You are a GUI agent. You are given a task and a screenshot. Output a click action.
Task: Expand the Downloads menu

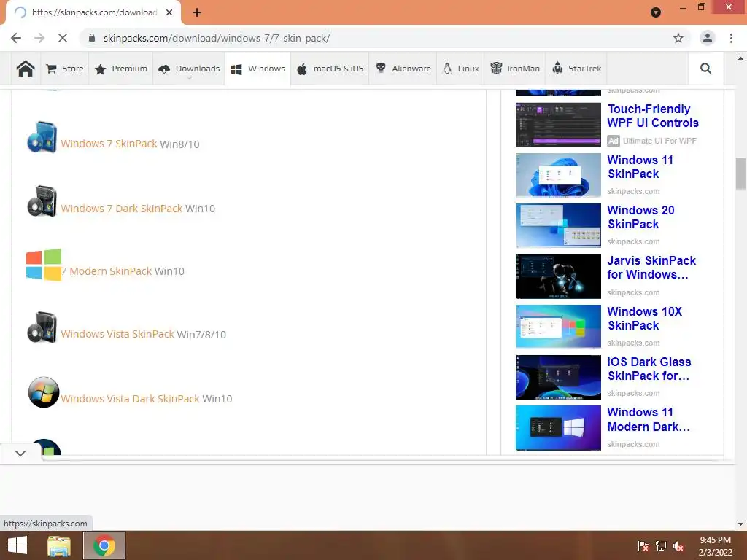(x=189, y=69)
